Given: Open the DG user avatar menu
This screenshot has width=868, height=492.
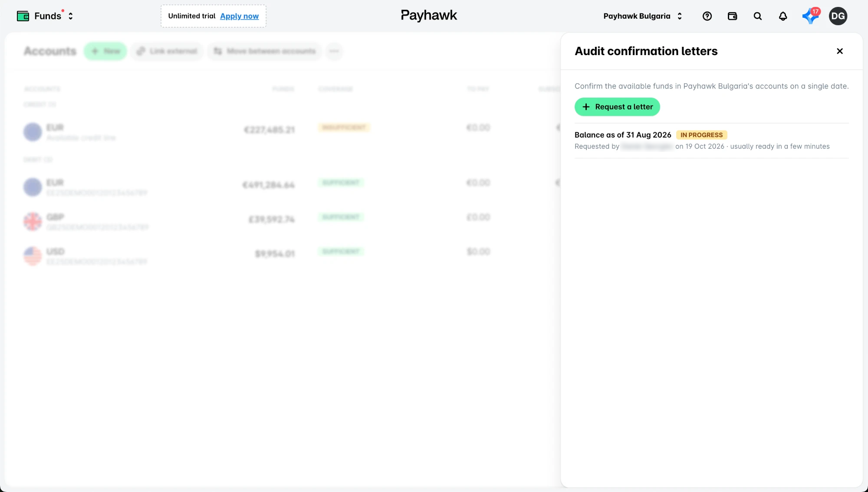Looking at the screenshot, I should click(x=838, y=16).
